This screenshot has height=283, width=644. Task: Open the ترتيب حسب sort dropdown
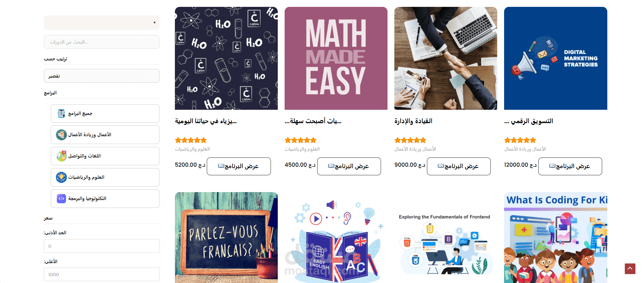pyautogui.click(x=102, y=76)
